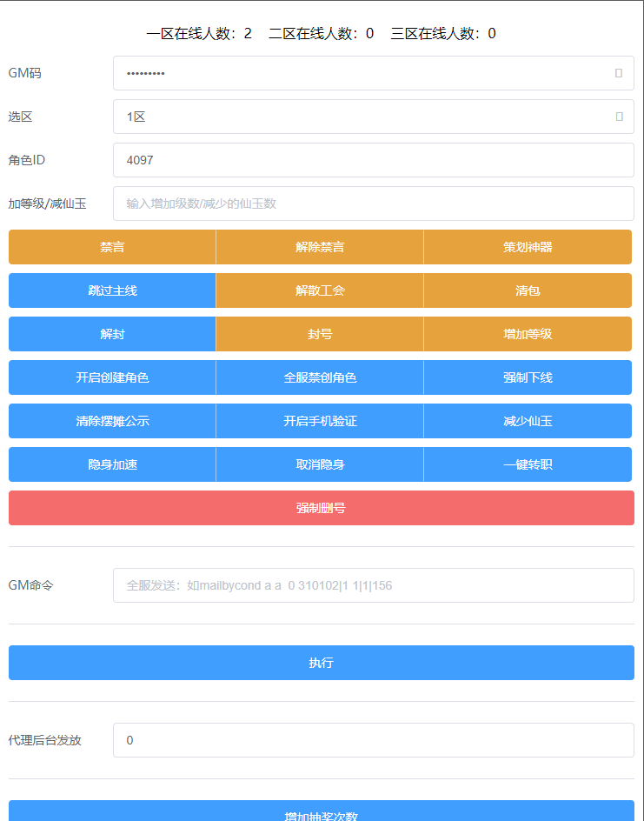Enable 开启创建角色 option
The image size is (644, 821).
pos(112,377)
